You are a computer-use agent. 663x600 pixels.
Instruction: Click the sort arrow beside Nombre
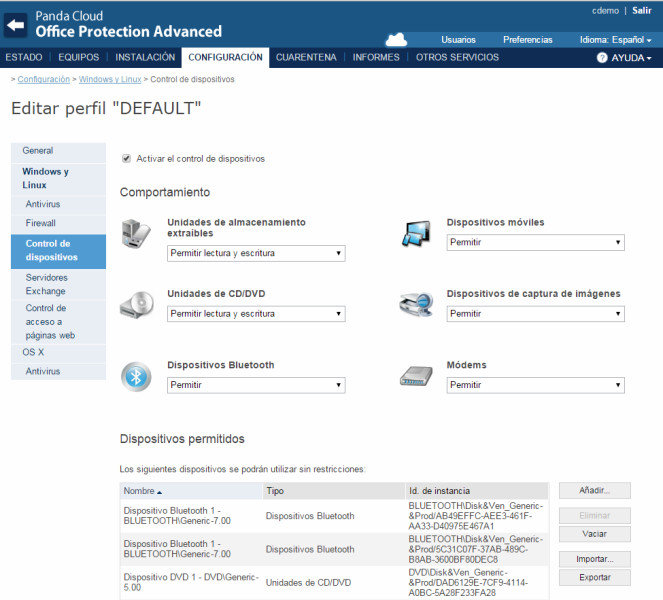tap(159, 492)
